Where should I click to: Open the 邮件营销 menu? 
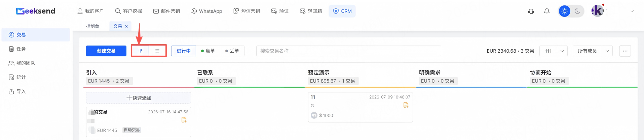coord(166,11)
